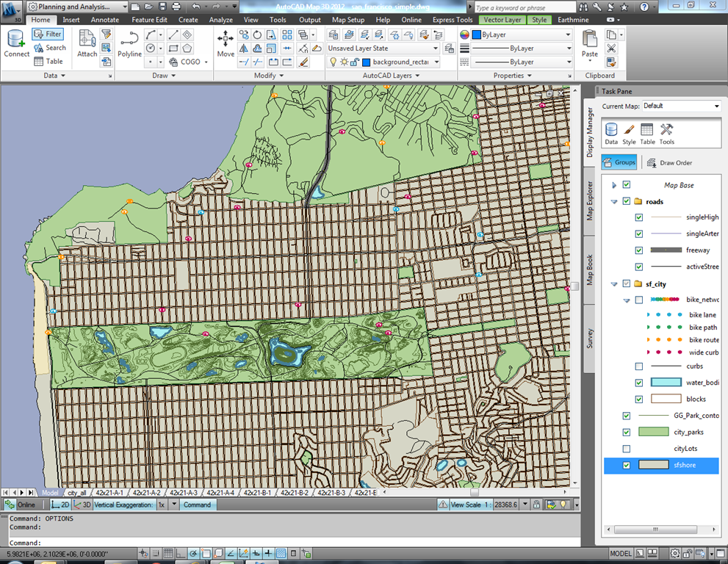The image size is (728, 564).
Task: Expand the Map Base group
Action: coord(614,185)
